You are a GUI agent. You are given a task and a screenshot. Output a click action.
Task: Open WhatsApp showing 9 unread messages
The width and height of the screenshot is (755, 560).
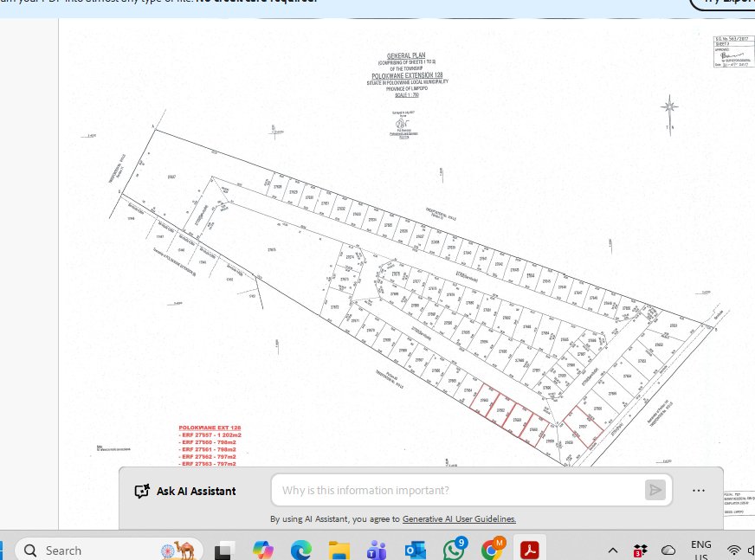point(454,550)
